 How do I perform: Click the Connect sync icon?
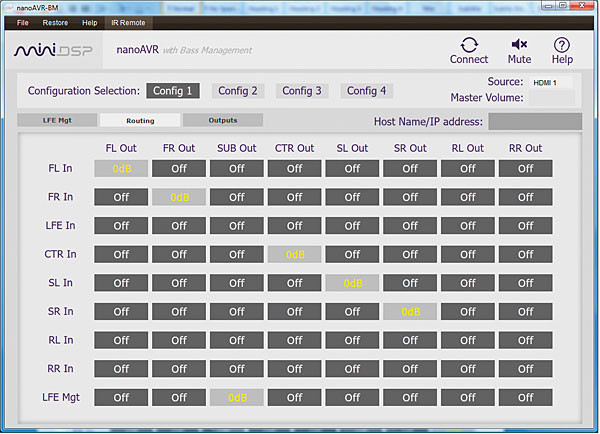469,45
